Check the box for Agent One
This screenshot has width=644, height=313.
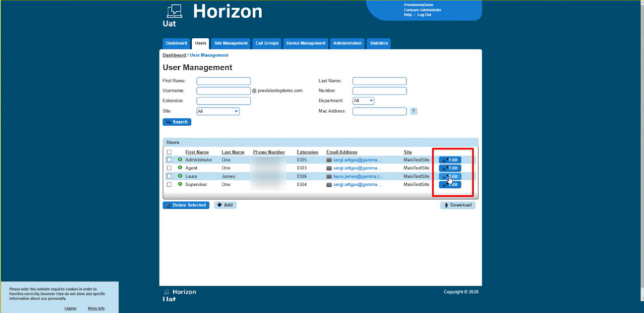tap(169, 168)
